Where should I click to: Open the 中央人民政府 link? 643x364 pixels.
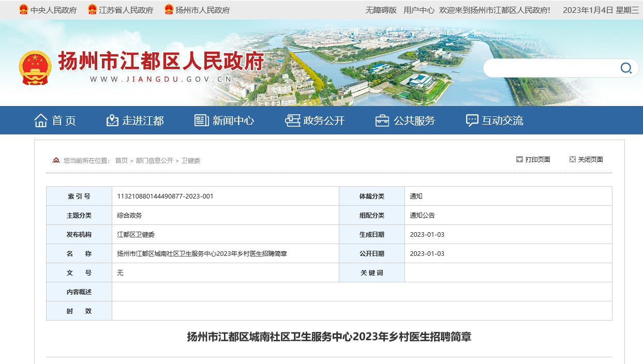click(x=53, y=10)
